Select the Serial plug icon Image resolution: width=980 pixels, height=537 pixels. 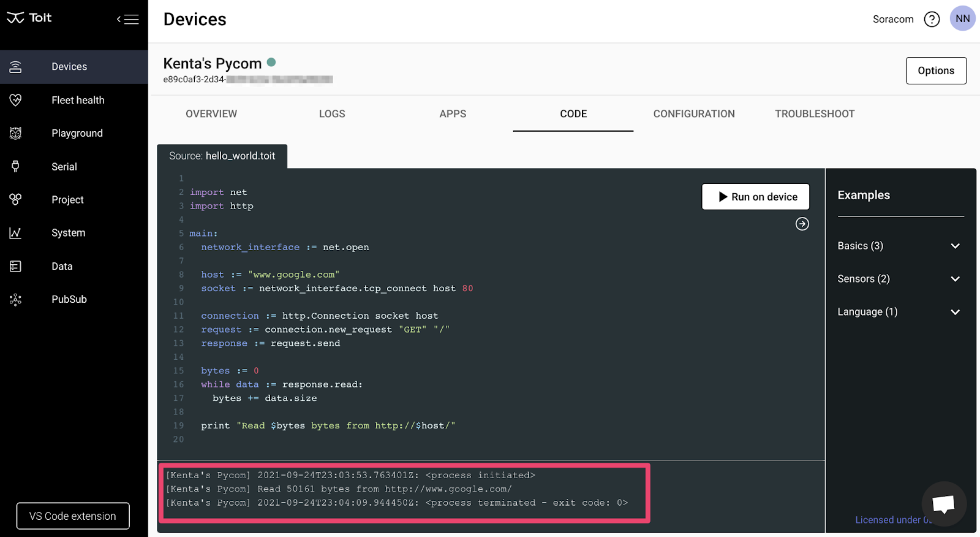point(16,166)
